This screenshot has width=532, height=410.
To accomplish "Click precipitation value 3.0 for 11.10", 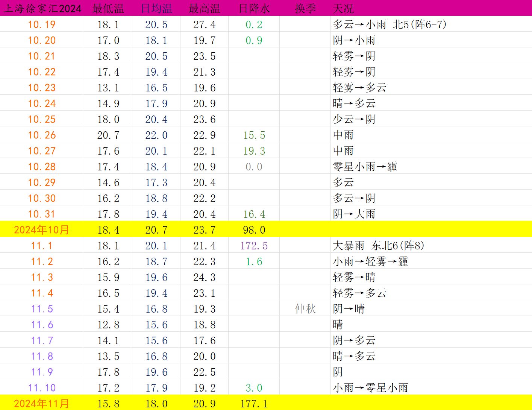I will pyautogui.click(x=254, y=388).
